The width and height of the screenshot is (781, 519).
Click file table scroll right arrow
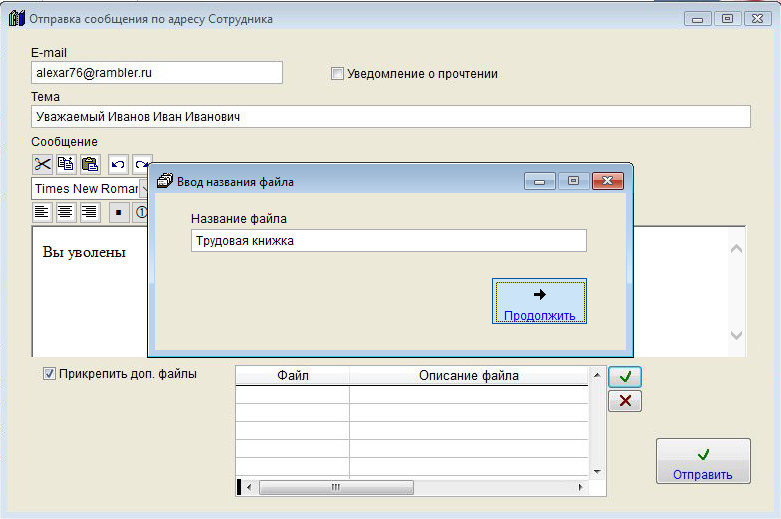coord(581,487)
